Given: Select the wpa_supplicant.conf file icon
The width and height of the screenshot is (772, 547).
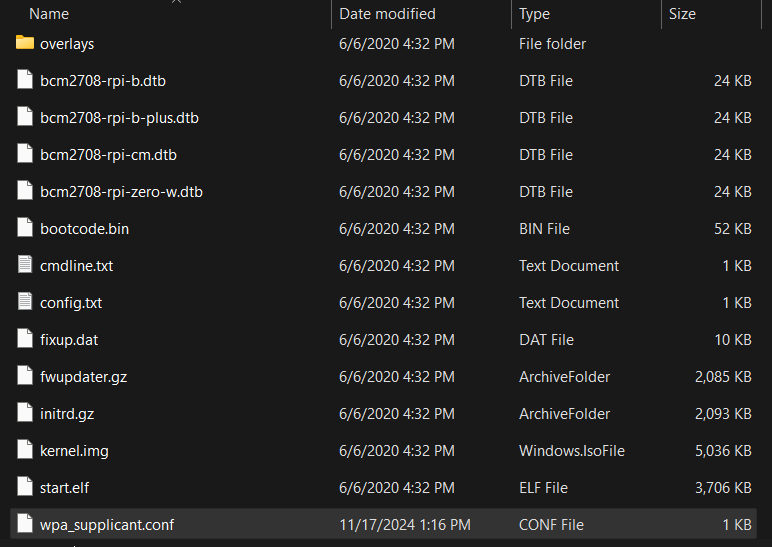Looking at the screenshot, I should (25, 524).
